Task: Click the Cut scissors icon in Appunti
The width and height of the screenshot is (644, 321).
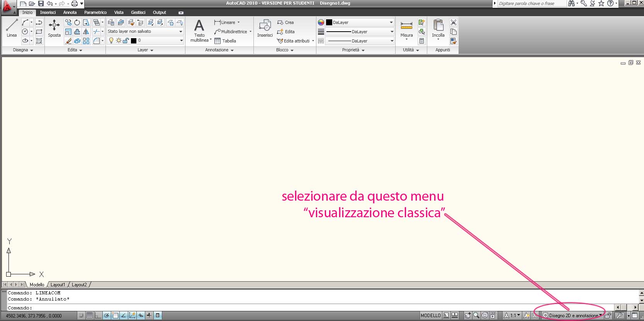Action: pyautogui.click(x=454, y=22)
